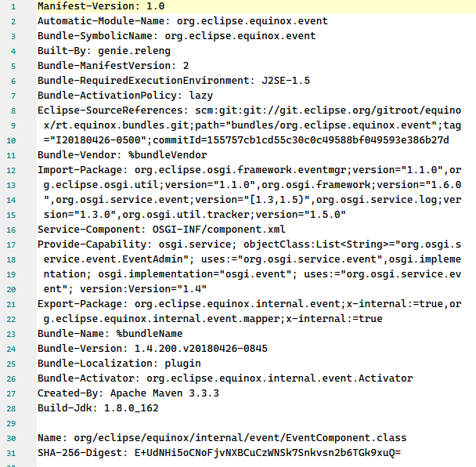476x467 pixels.
Task: Place cursor in 'Bundle-ManifestVersion: 2' line
Action: tap(114, 66)
